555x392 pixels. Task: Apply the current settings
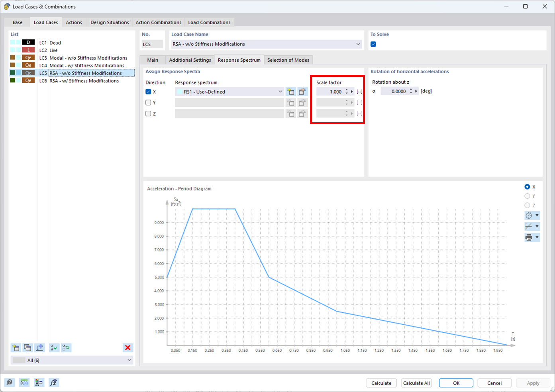pos(533,382)
